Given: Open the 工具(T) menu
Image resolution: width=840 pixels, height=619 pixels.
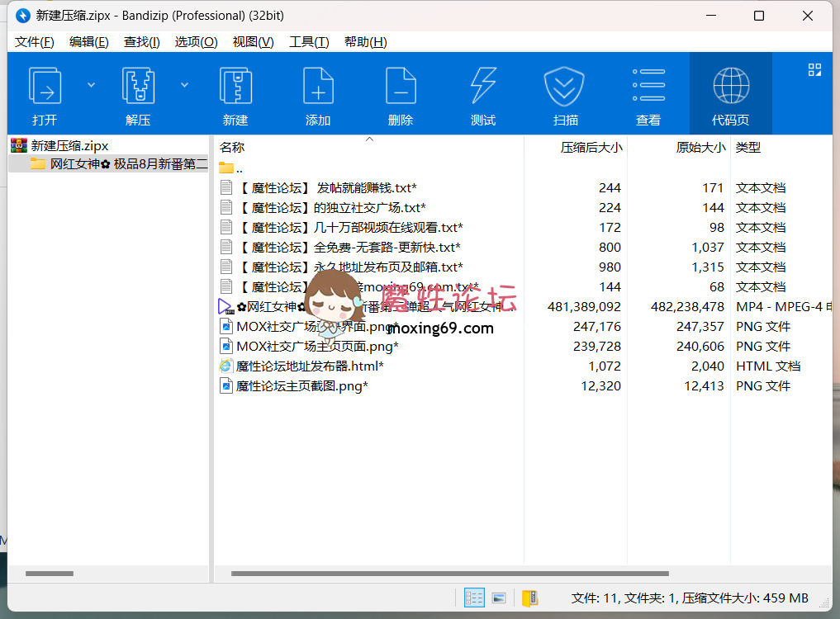Looking at the screenshot, I should coord(309,42).
